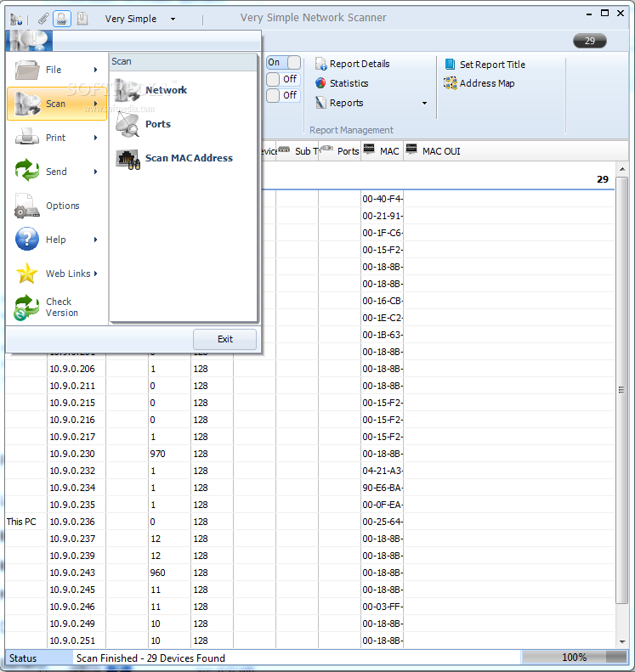Click the application logo icon in title bar
Screen dimensions: 635x672
tap(16, 19)
